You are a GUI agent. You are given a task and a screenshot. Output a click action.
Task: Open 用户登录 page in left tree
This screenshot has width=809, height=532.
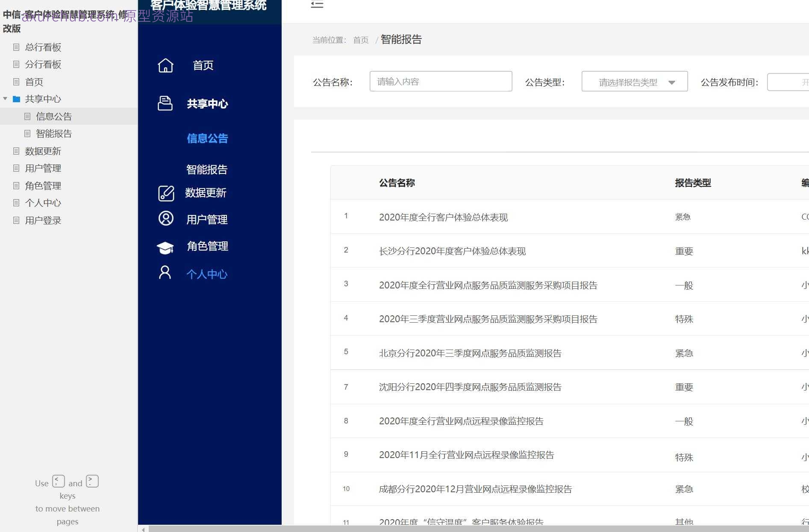[43, 220]
